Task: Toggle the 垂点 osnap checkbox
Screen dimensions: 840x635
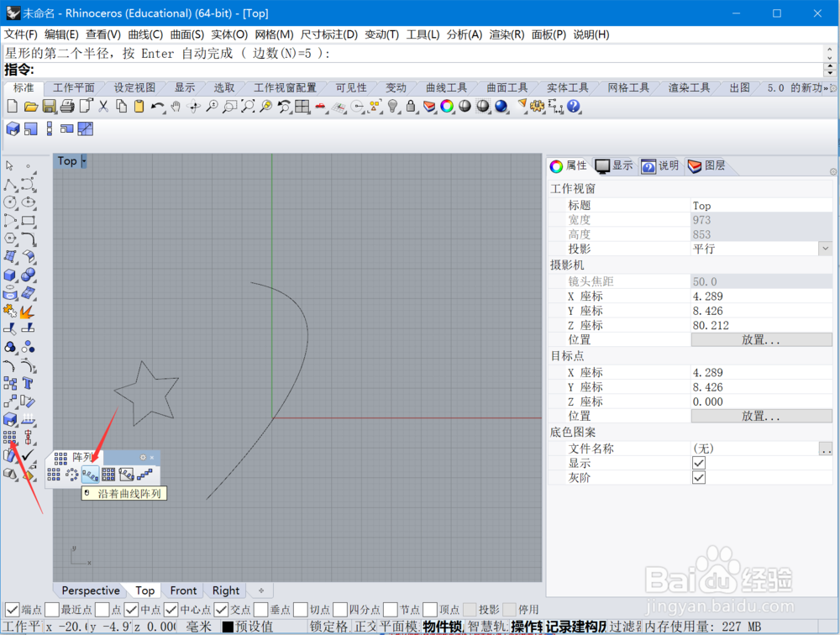Action: point(261,609)
